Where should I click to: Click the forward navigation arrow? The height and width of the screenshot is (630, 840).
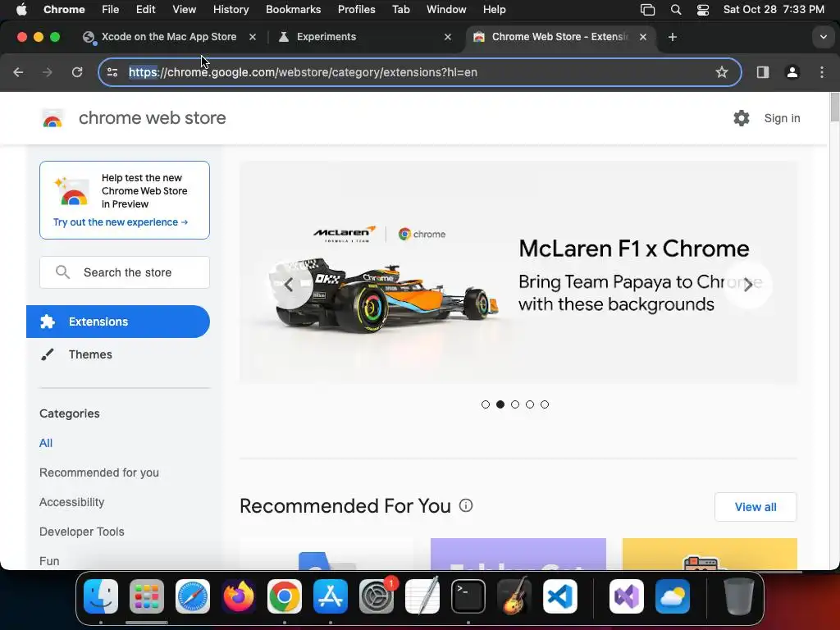click(47, 72)
